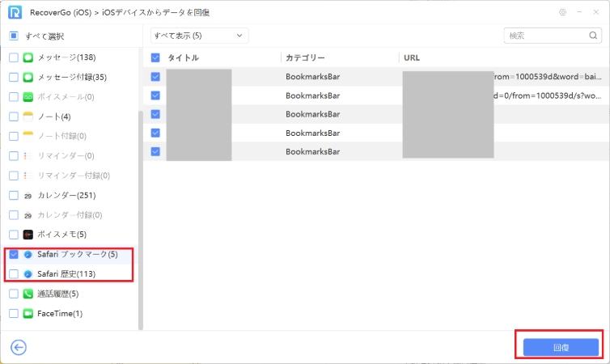The image size is (610, 364).
Task: Click the Safari ブックマーク compass icon
Action: (28, 254)
